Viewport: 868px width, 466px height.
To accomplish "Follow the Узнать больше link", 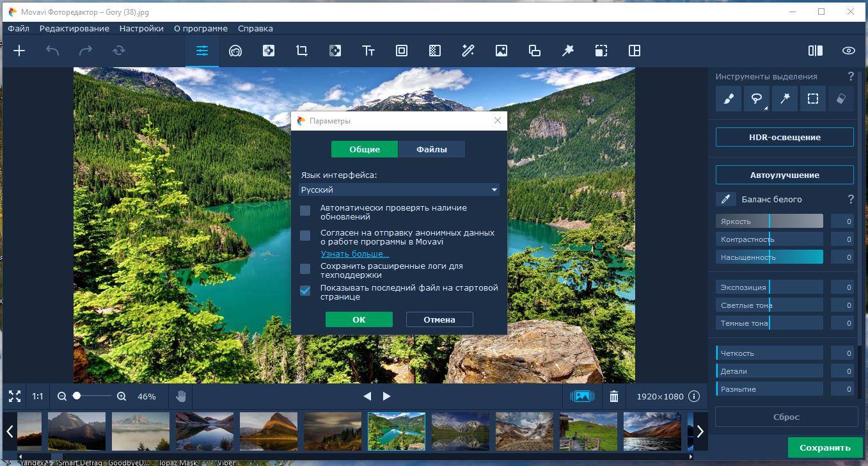I will point(355,254).
